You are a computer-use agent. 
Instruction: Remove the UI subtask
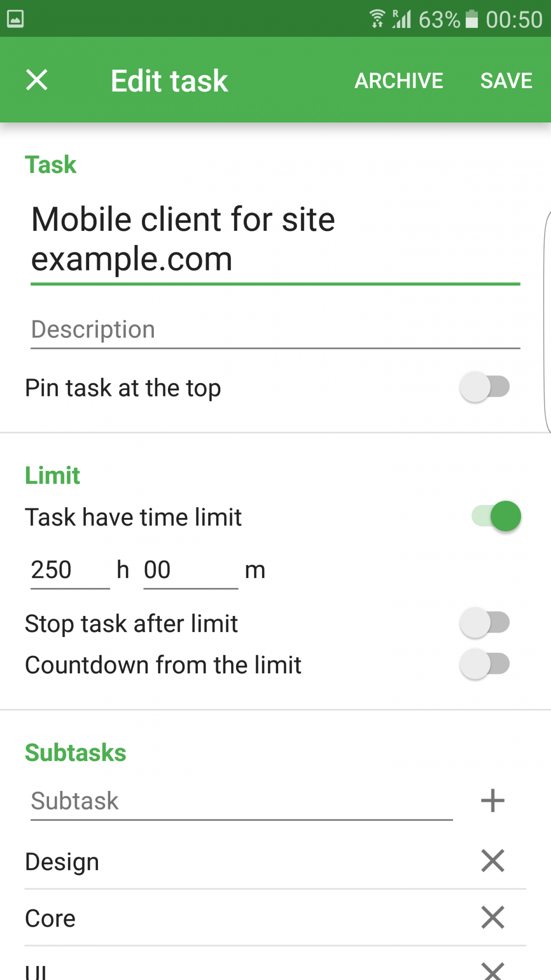point(492,970)
